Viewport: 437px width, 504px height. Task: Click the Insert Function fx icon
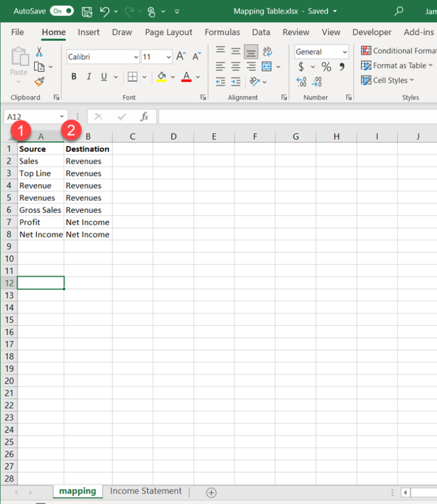[145, 117]
